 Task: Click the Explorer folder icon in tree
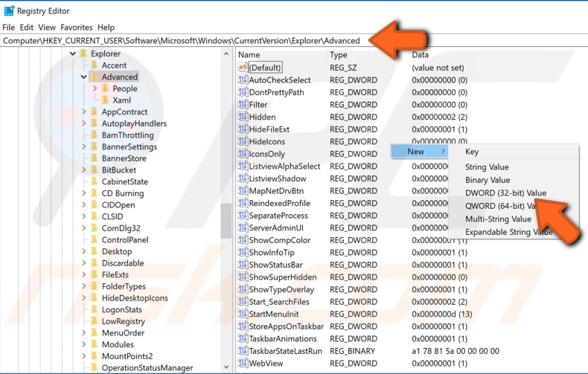coord(83,54)
